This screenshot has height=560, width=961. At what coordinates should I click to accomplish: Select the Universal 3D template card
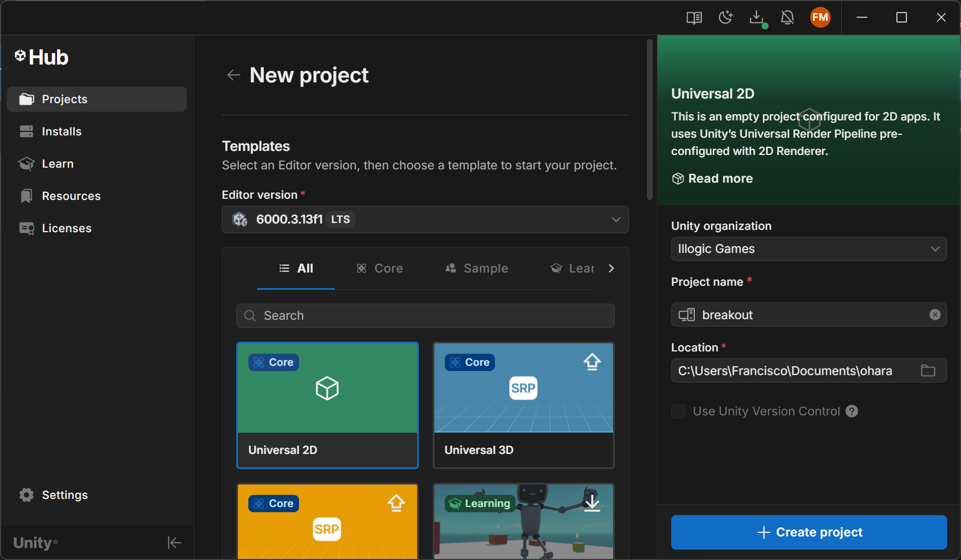[x=523, y=406]
